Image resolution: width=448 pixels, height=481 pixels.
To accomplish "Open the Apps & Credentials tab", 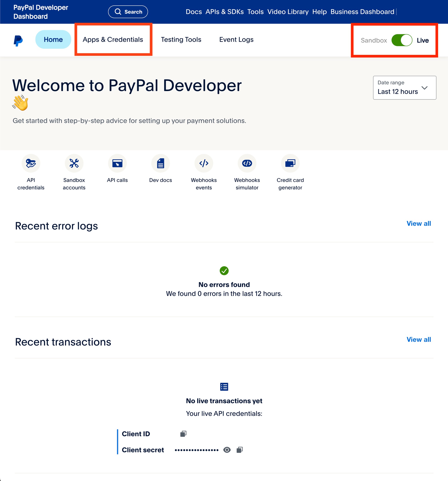I will coord(113,39).
